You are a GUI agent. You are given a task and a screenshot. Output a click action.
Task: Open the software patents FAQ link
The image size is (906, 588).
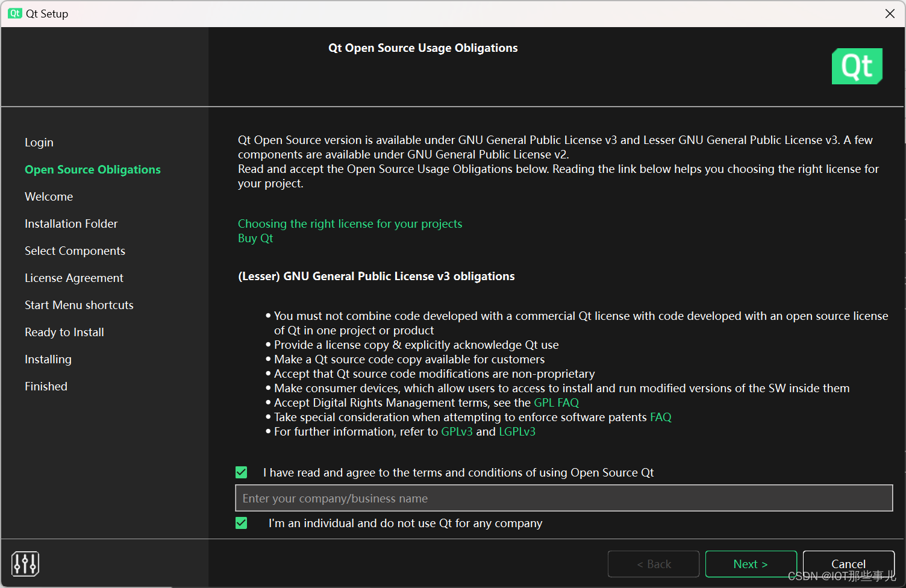click(660, 417)
